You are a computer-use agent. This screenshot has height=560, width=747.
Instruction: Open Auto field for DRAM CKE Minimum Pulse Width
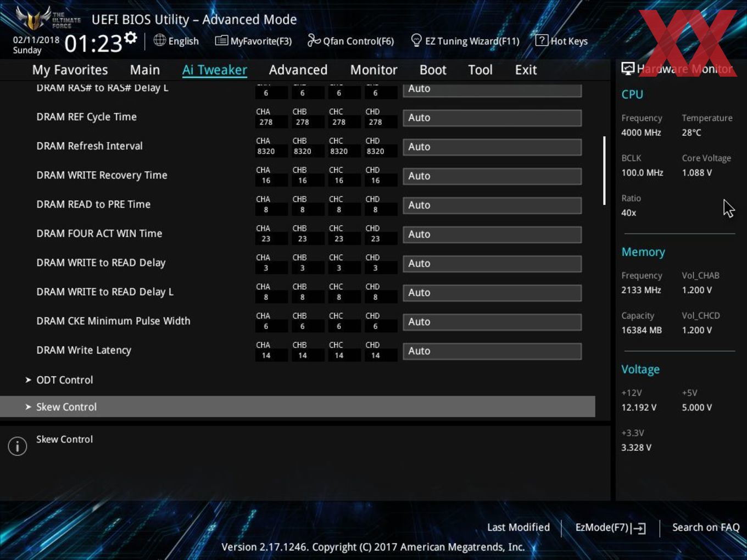pos(492,322)
